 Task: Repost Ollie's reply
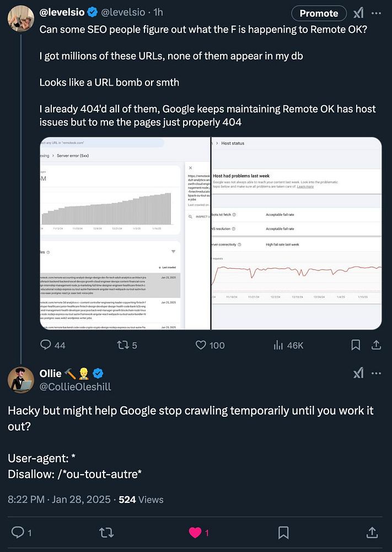[103, 533]
